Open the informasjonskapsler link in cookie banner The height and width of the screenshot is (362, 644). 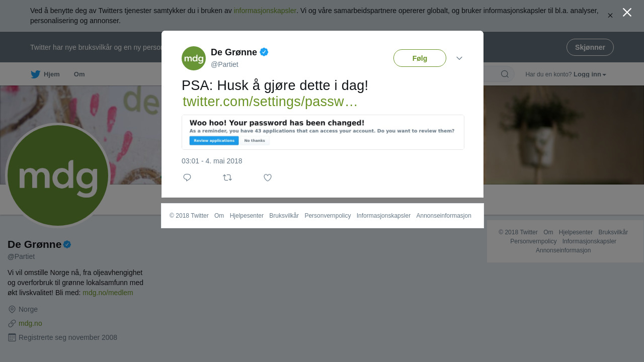[x=265, y=11]
